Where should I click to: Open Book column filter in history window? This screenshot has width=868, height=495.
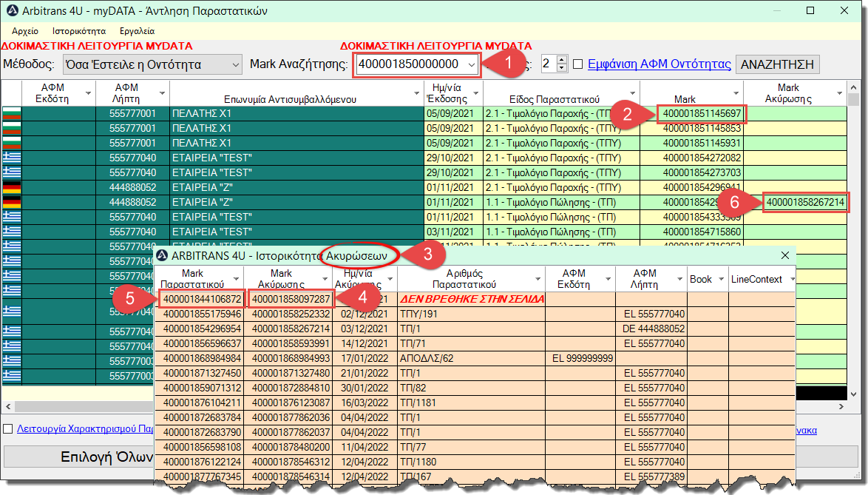point(722,279)
